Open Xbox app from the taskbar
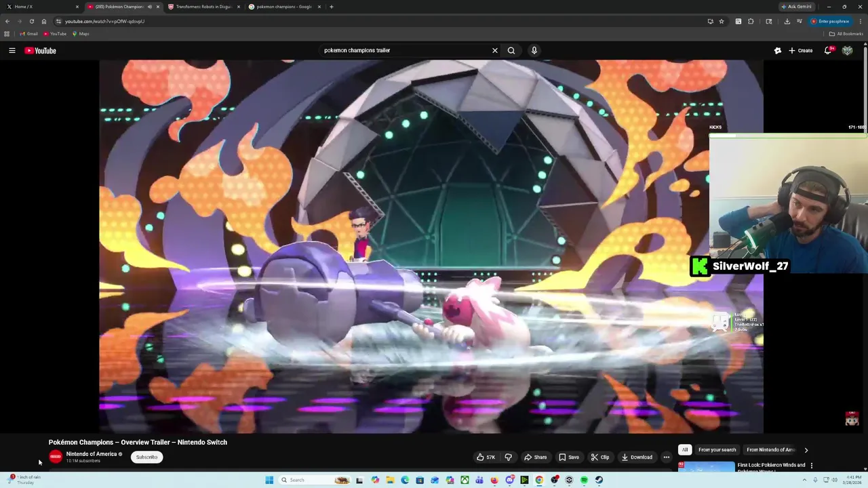This screenshot has width=868, height=488. pos(465,480)
